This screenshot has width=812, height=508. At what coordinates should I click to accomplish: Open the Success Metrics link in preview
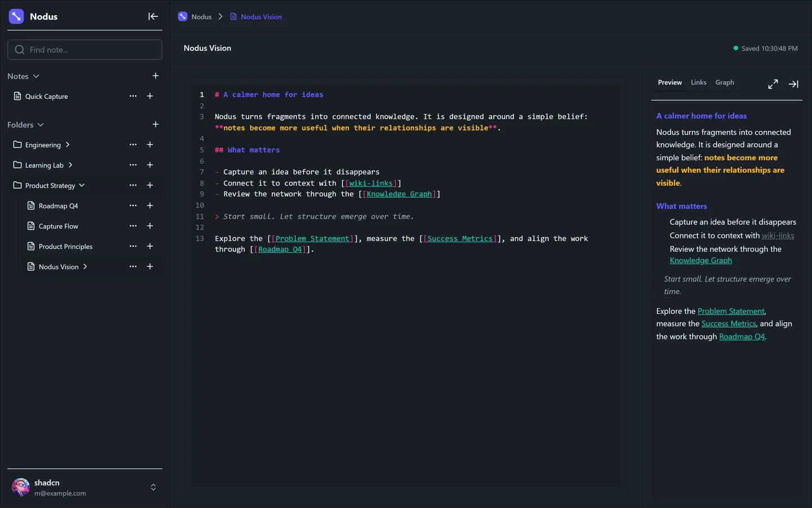(x=729, y=323)
